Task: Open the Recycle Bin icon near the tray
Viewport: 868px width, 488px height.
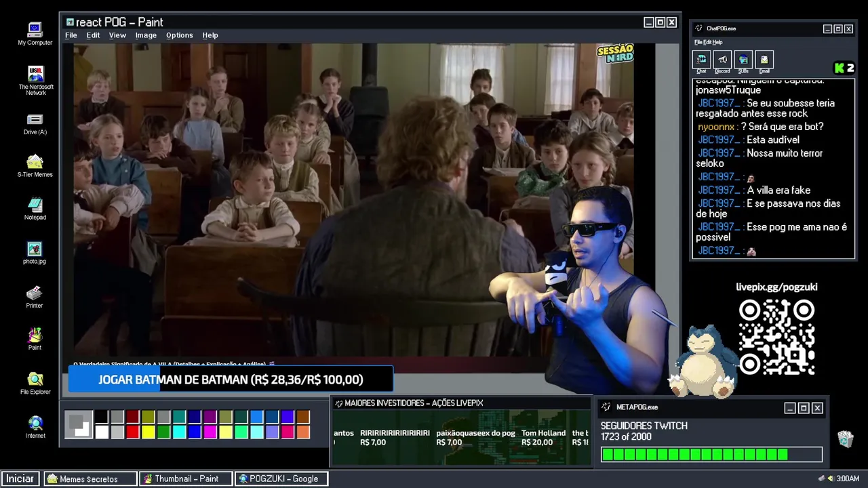Action: click(x=845, y=439)
